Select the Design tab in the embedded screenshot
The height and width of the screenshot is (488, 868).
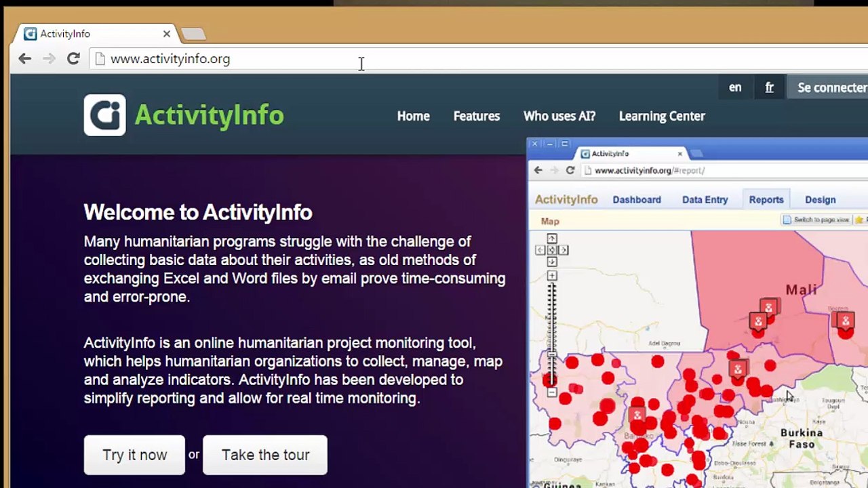(821, 199)
